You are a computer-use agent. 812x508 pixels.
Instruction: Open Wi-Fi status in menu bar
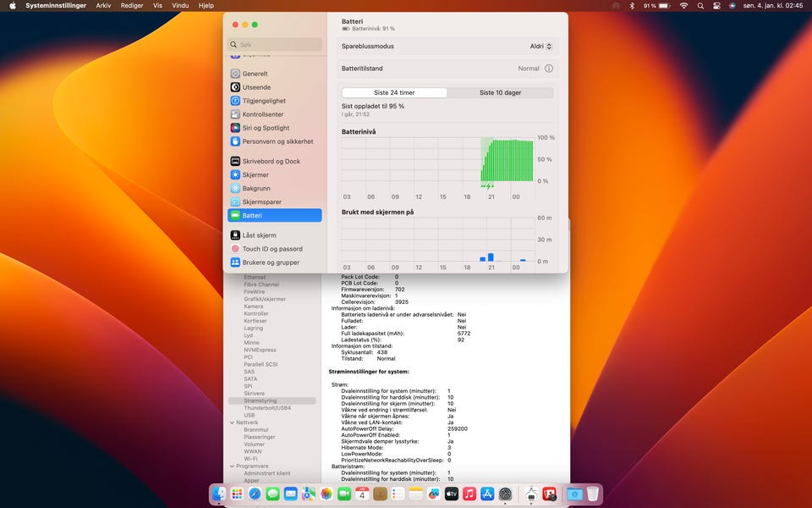pyautogui.click(x=683, y=6)
